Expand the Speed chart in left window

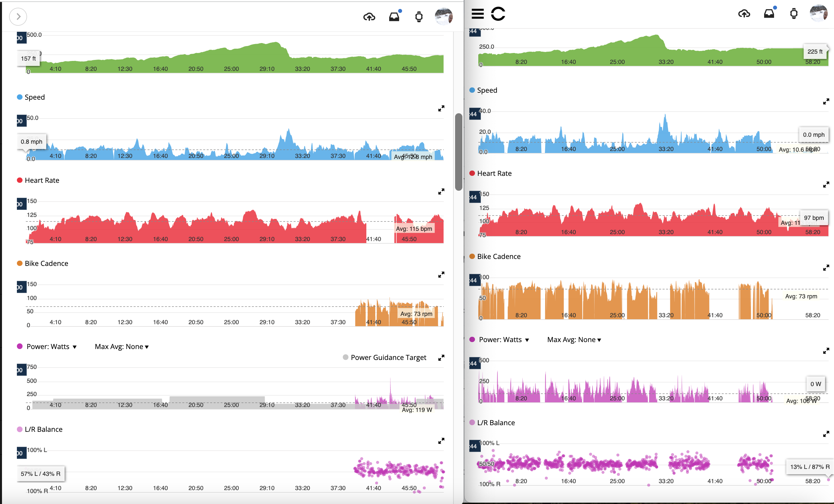pyautogui.click(x=441, y=108)
